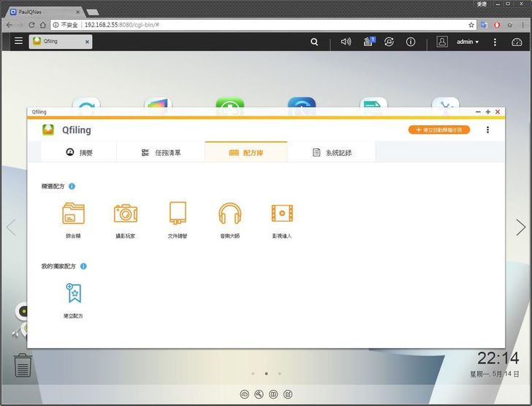Switch to the 系統記錄 tab
The width and height of the screenshot is (532, 406).
coord(331,152)
